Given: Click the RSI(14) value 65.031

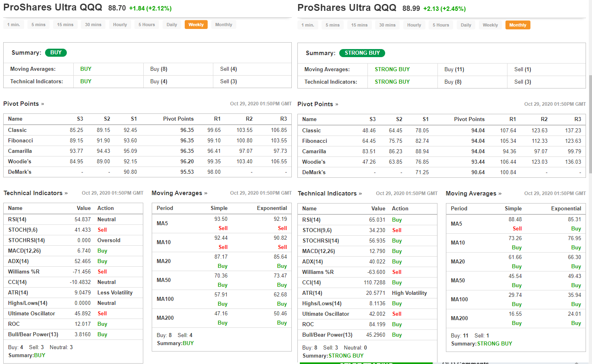Looking at the screenshot, I should point(377,220).
